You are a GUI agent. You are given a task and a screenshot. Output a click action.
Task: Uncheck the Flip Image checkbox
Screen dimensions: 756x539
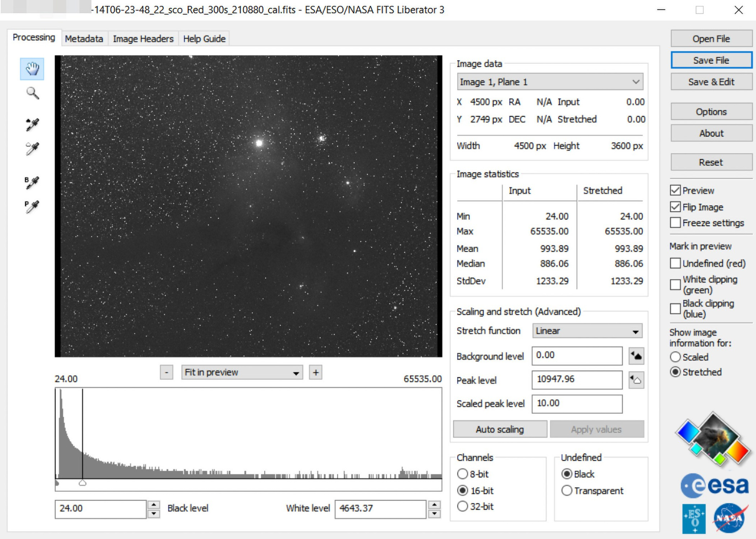pyautogui.click(x=675, y=207)
